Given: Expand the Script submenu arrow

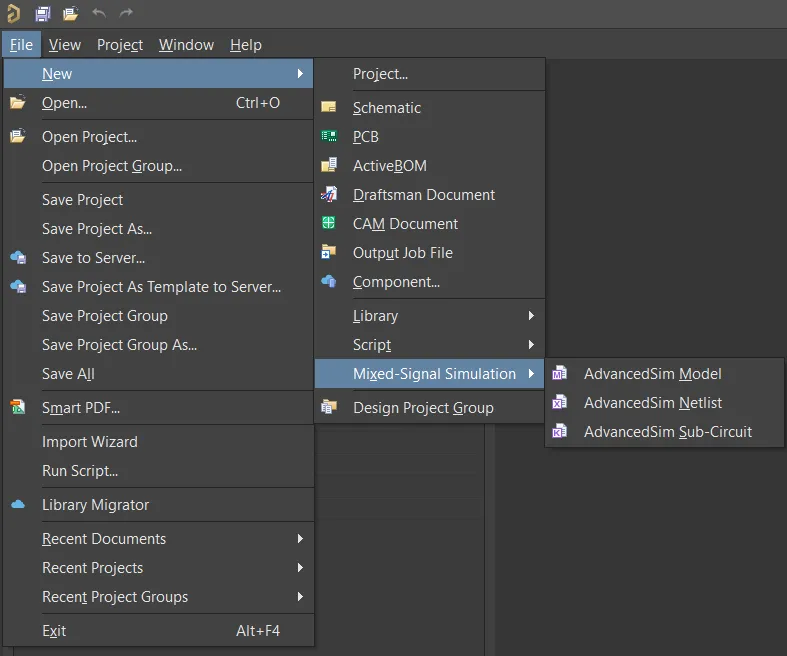Looking at the screenshot, I should 531,345.
